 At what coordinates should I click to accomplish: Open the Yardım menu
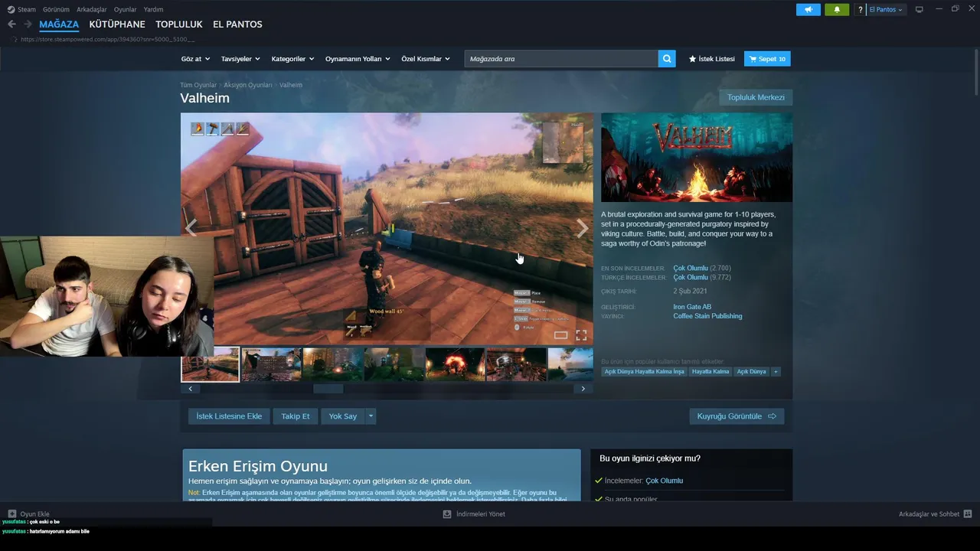(x=153, y=10)
